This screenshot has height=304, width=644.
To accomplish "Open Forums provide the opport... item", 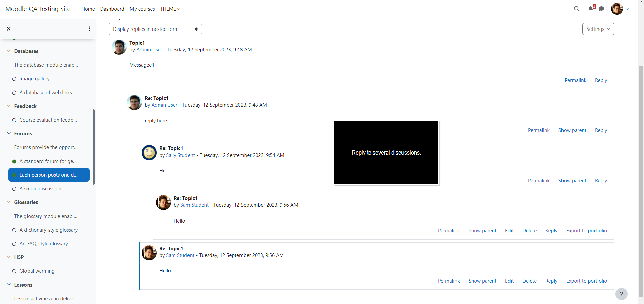I will coord(46,147).
